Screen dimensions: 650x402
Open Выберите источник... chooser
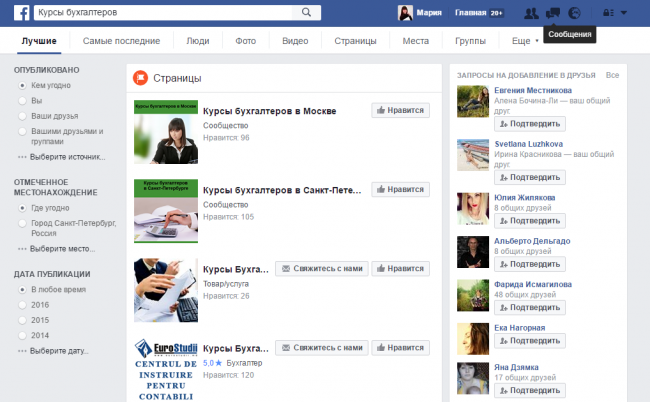click(61, 157)
